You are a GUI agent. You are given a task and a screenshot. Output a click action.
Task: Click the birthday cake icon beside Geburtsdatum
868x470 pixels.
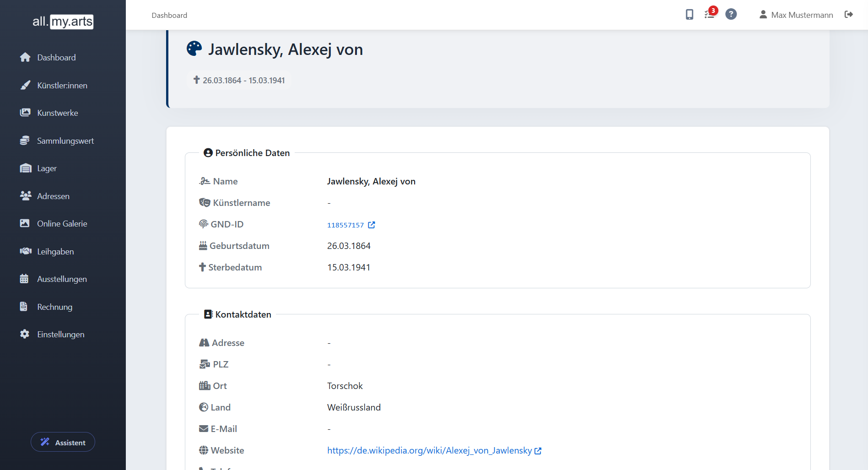coord(203,246)
